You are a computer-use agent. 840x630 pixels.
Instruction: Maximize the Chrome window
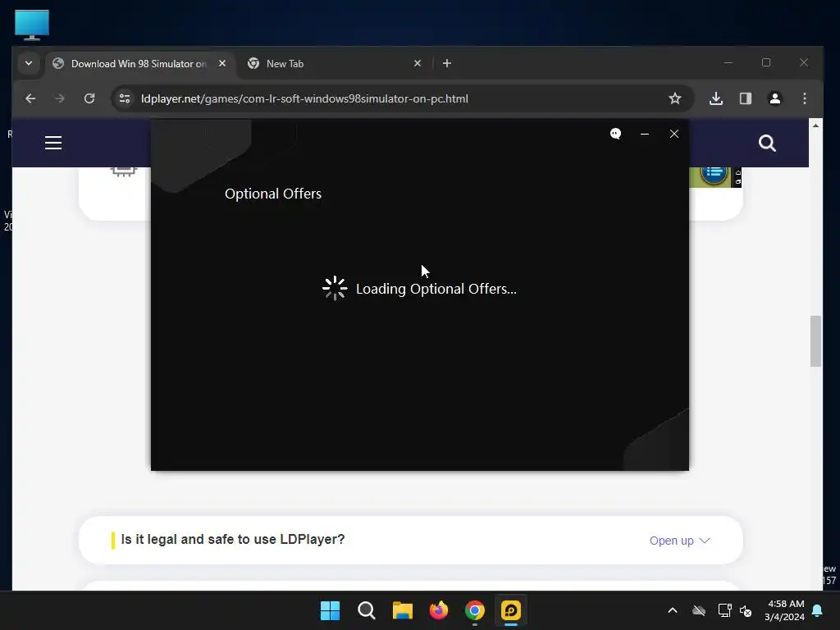[766, 62]
